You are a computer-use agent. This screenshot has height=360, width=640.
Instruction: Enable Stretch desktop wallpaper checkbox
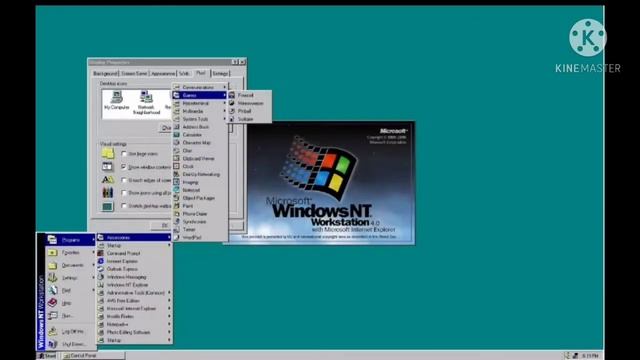click(124, 206)
